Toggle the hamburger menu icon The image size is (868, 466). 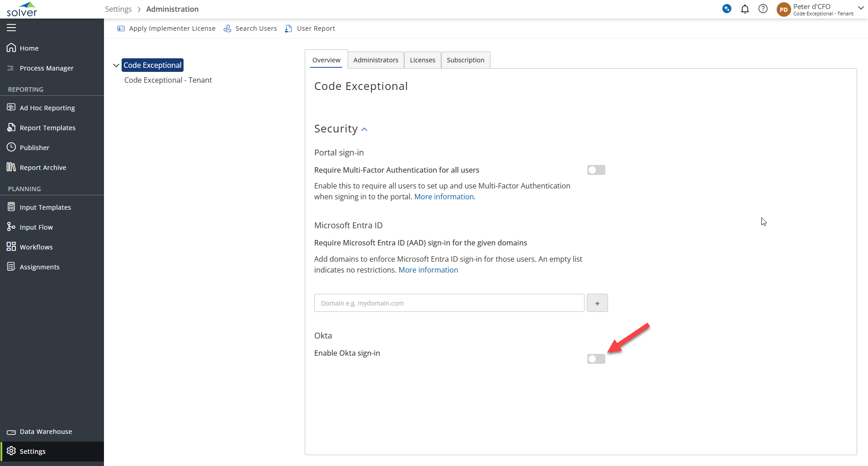click(11, 28)
